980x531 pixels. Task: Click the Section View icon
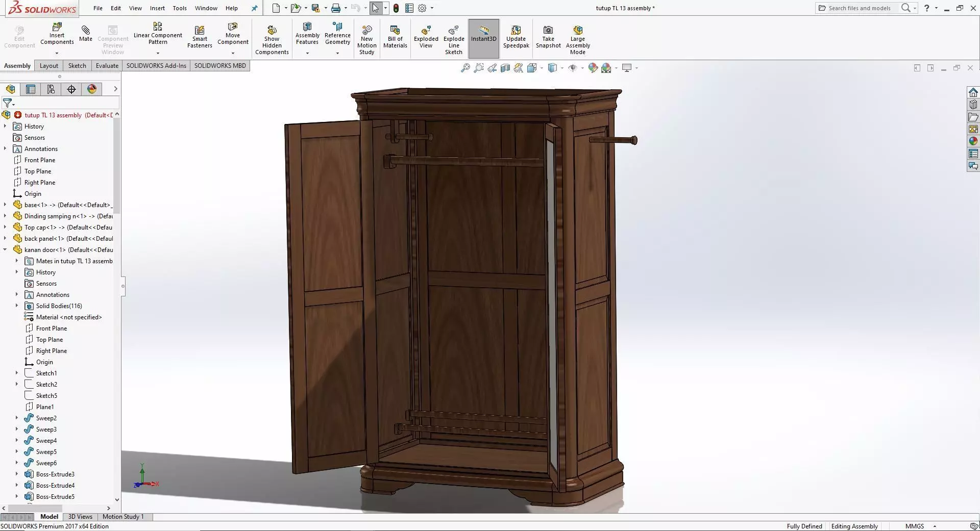point(505,68)
